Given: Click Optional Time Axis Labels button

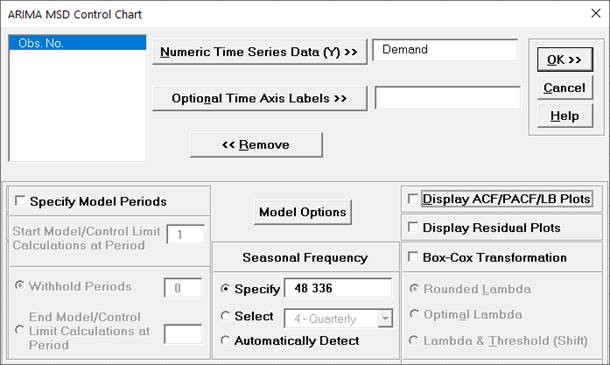Looking at the screenshot, I should pyautogui.click(x=259, y=98).
